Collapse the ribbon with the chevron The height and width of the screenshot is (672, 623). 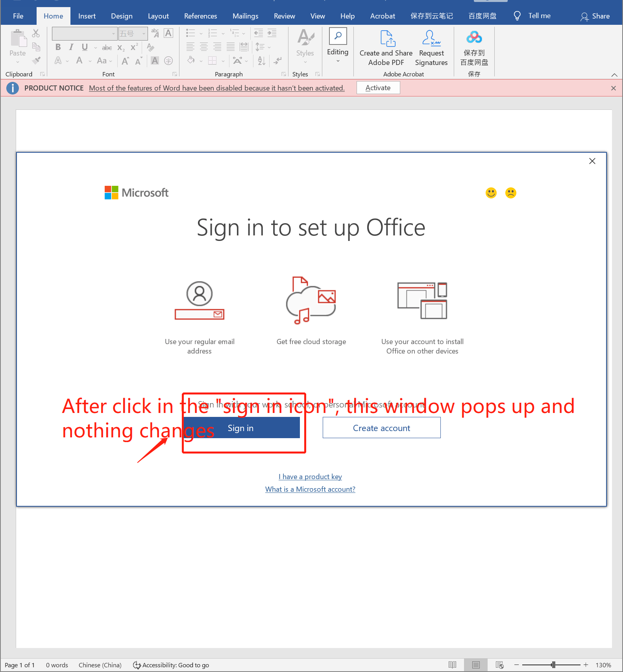click(614, 75)
